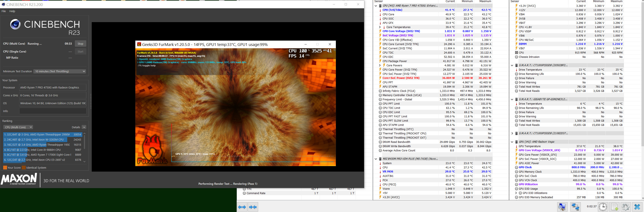The width and height of the screenshot is (644, 212).
Task: Click the round icon beside Chassis Intrusion
Action: click(x=517, y=57)
